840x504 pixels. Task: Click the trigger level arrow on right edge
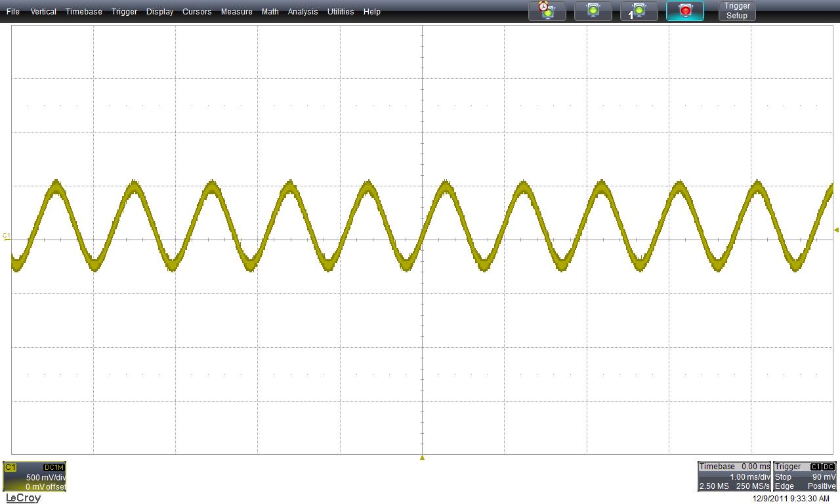836,230
